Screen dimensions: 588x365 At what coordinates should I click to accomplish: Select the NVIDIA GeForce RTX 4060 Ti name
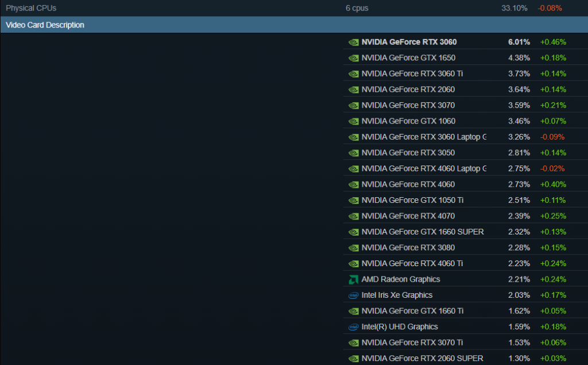(x=412, y=263)
